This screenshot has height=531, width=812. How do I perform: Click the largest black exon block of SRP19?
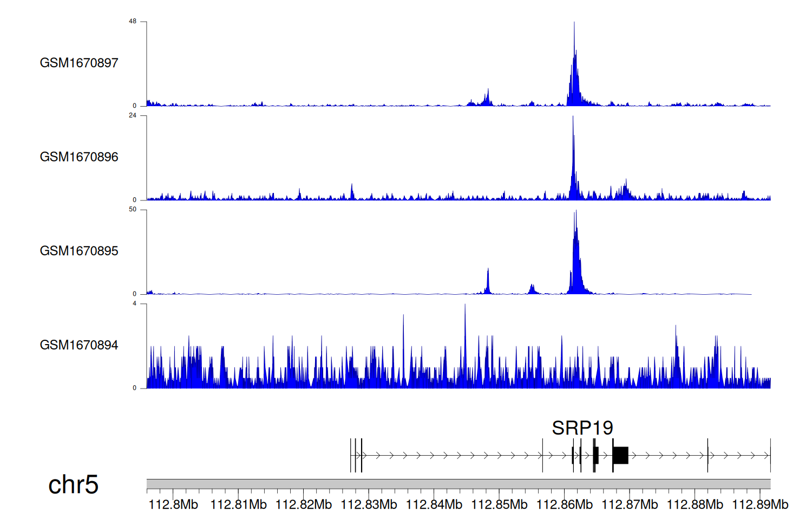pos(620,456)
